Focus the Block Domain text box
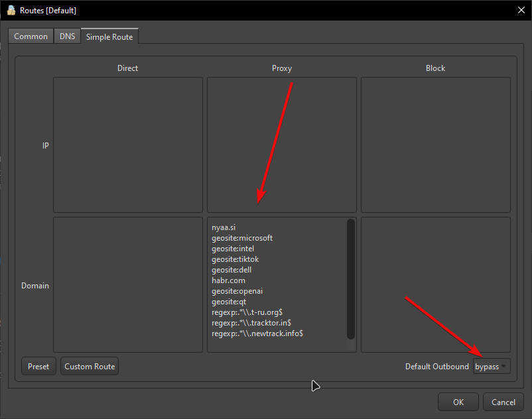The width and height of the screenshot is (532, 419). click(x=436, y=285)
